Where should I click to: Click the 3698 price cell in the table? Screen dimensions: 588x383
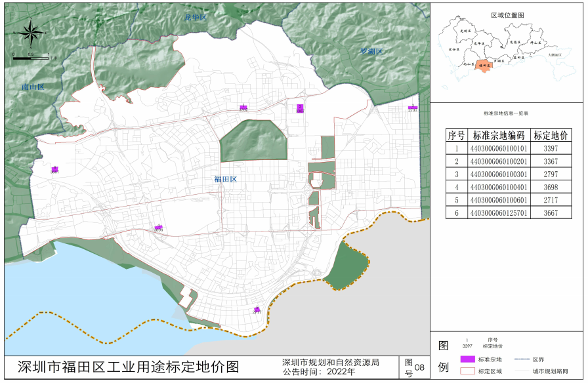[x=550, y=187]
